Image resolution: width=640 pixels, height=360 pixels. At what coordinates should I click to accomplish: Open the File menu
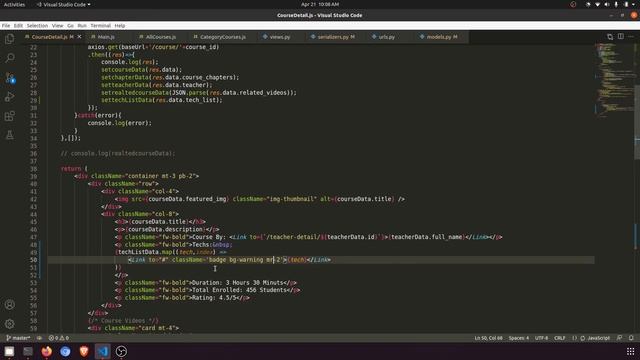[x=6, y=25]
